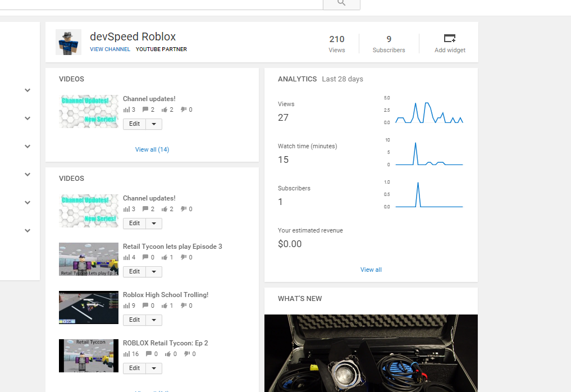
Task: Click the view count icon for Retail Tycoon Episode 3
Action: (126, 257)
